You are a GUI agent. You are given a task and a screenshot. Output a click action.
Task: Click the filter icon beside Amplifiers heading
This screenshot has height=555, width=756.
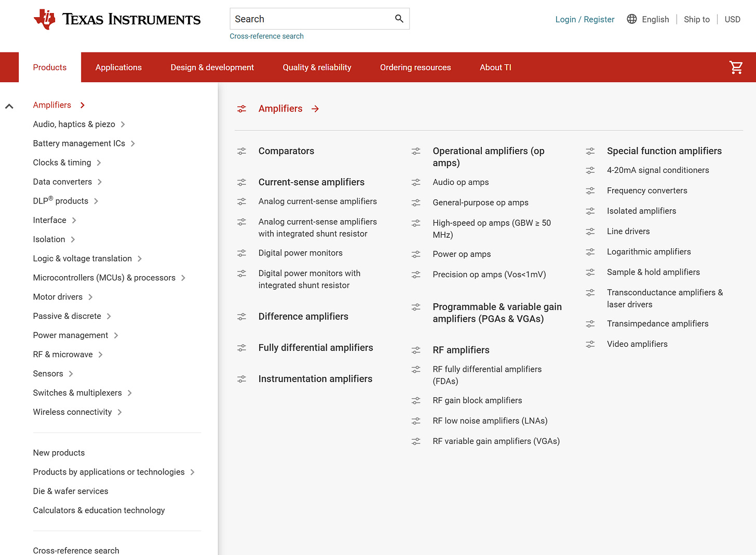point(241,109)
